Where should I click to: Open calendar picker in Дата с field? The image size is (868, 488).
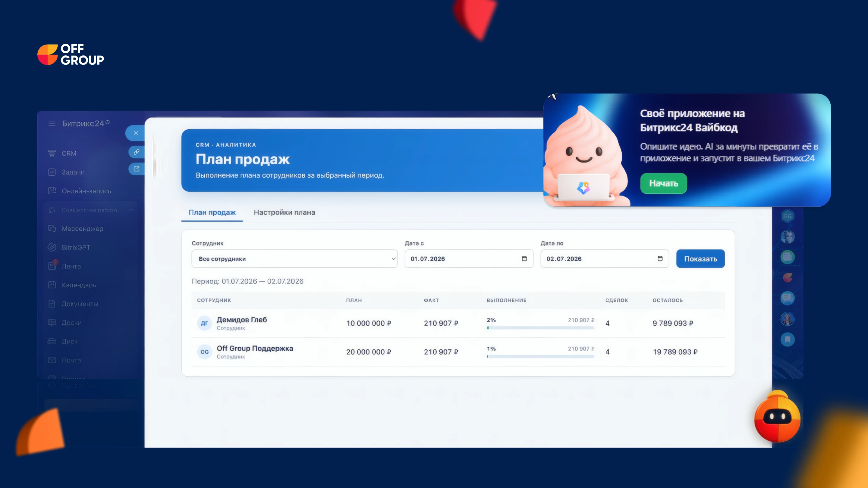coord(524,259)
